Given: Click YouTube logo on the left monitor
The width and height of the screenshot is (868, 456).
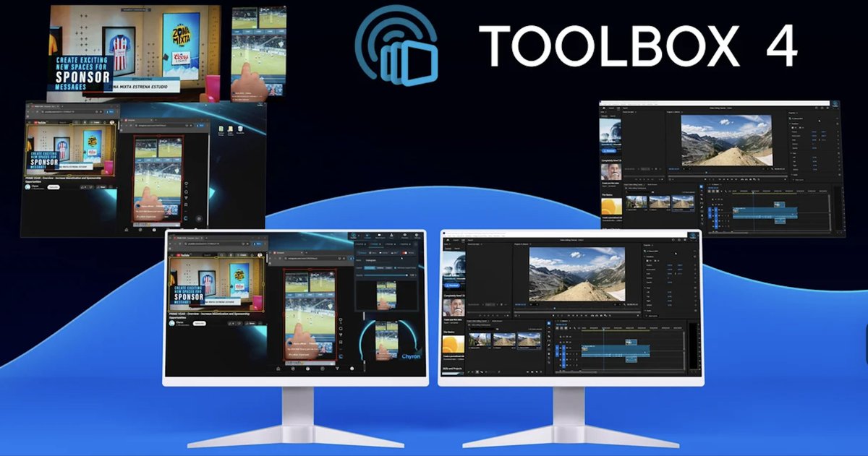Looking at the screenshot, I should 178,254.
